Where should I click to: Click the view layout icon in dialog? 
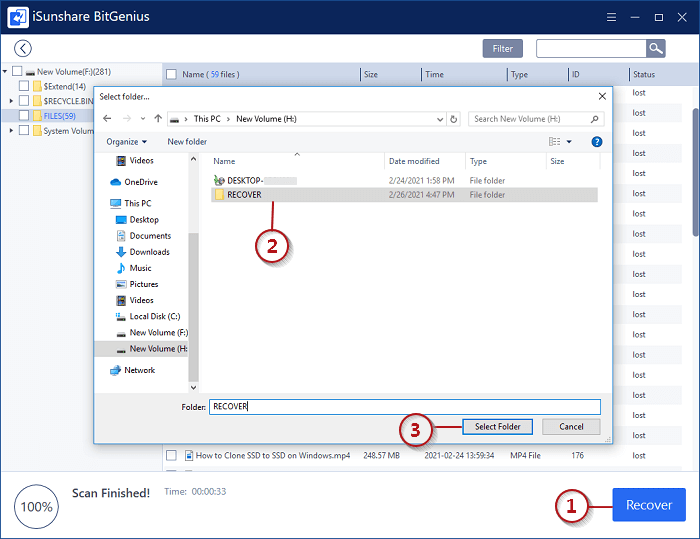555,142
